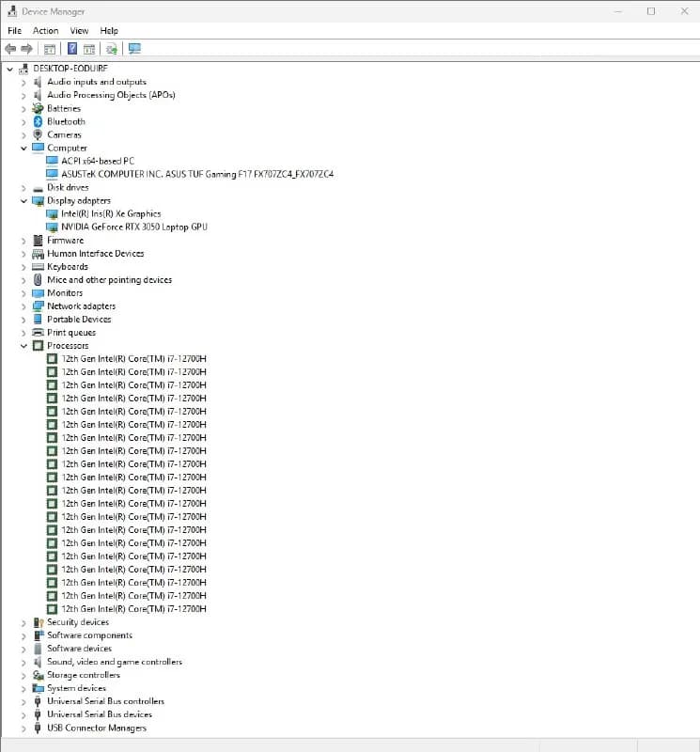This screenshot has height=752, width=700.
Task: Expand the Network adapters node
Action: pyautogui.click(x=23, y=306)
